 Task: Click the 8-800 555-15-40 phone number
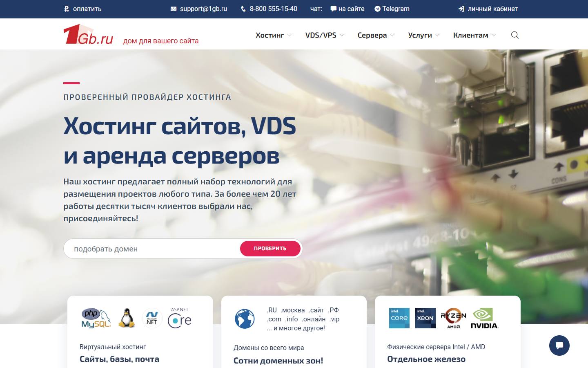[274, 9]
